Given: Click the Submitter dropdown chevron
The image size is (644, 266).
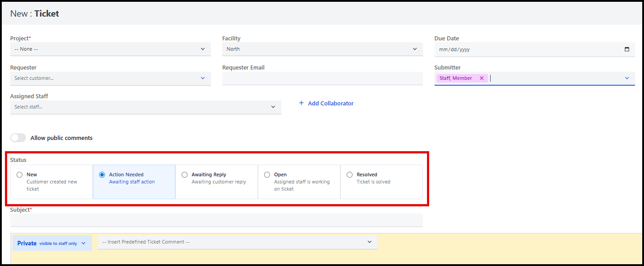Looking at the screenshot, I should (627, 78).
